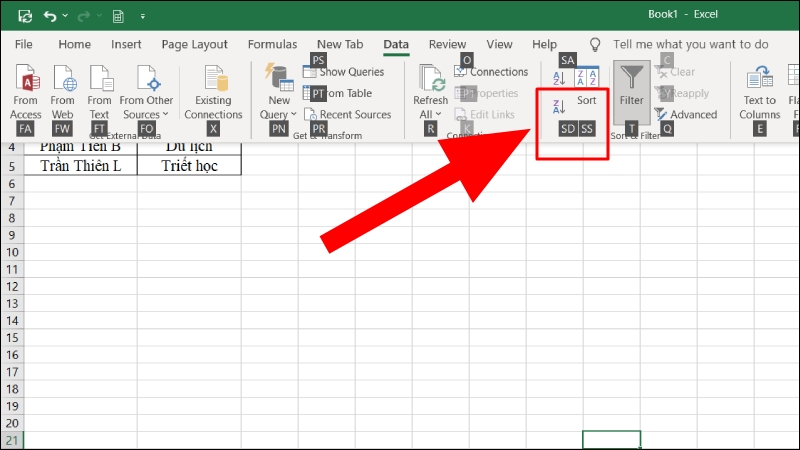Select cell containing 'Phạm Tiến B'
Image resolution: width=800 pixels, height=450 pixels.
pos(81,148)
